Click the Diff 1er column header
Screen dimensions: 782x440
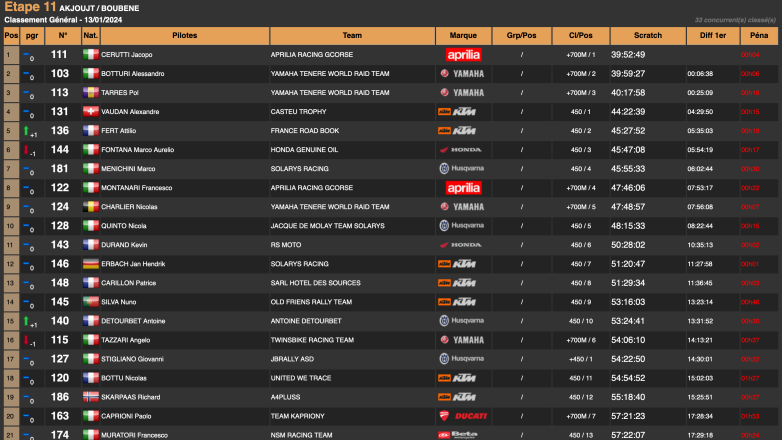pos(713,36)
